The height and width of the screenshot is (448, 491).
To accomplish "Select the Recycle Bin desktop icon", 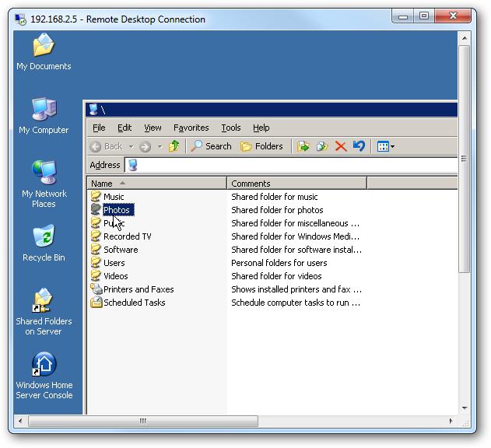I will click(x=44, y=237).
